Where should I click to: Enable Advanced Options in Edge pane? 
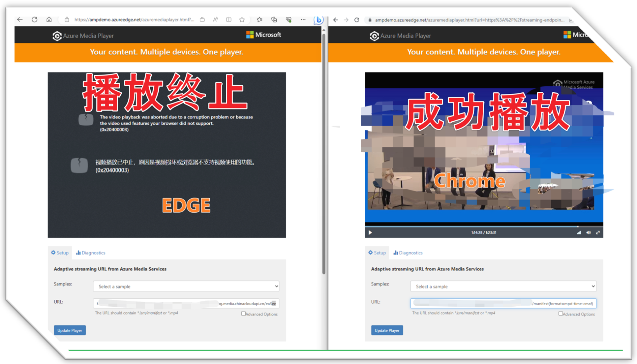(243, 314)
